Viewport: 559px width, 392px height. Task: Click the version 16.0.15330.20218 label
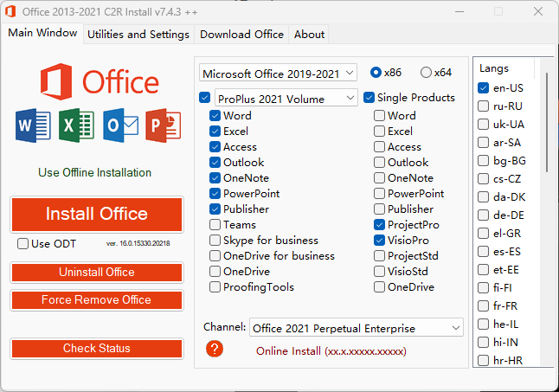pyautogui.click(x=138, y=243)
